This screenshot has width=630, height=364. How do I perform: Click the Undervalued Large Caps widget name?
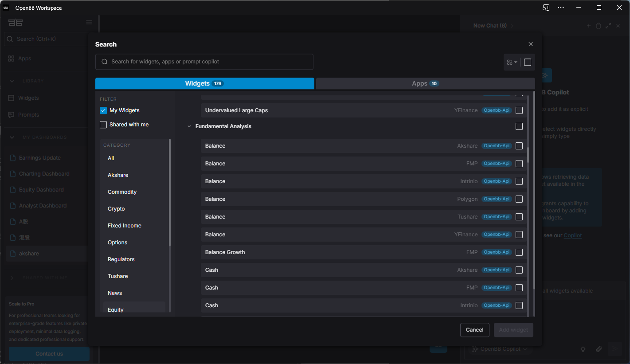click(x=236, y=110)
